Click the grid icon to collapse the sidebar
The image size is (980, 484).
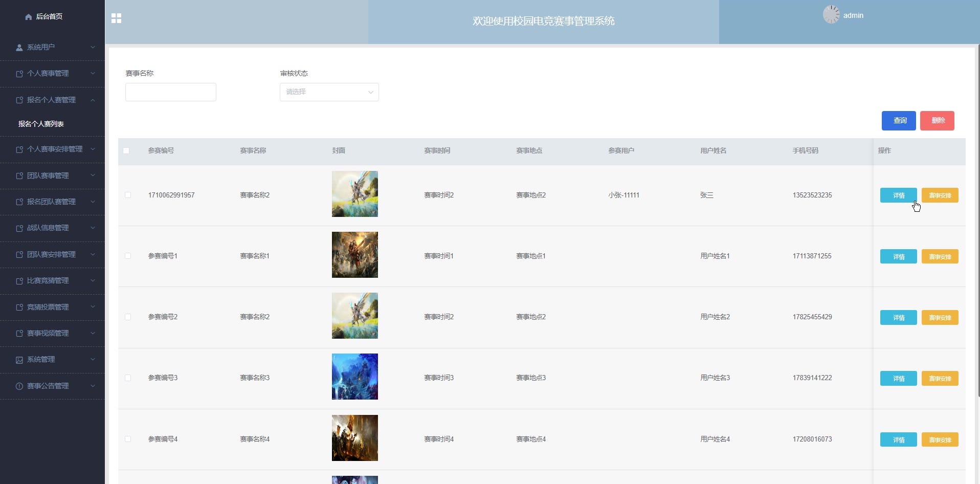117,18
